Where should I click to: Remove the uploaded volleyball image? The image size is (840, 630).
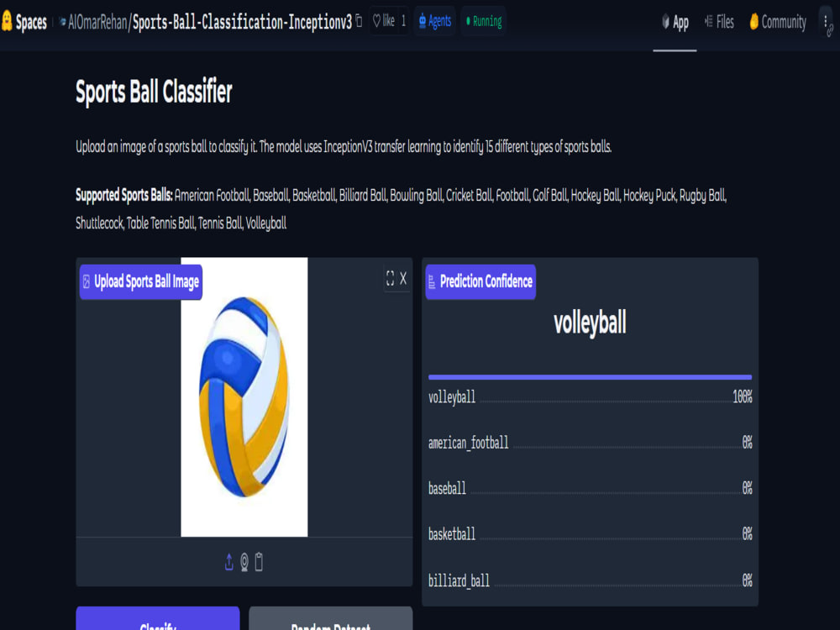403,278
